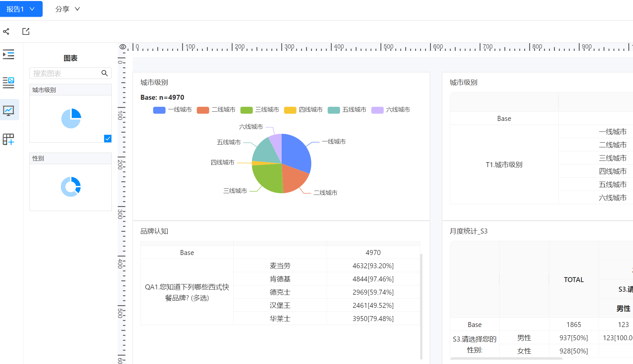Toggle 六线城市 legend swatch
The width and height of the screenshot is (633, 364).
pos(377,110)
